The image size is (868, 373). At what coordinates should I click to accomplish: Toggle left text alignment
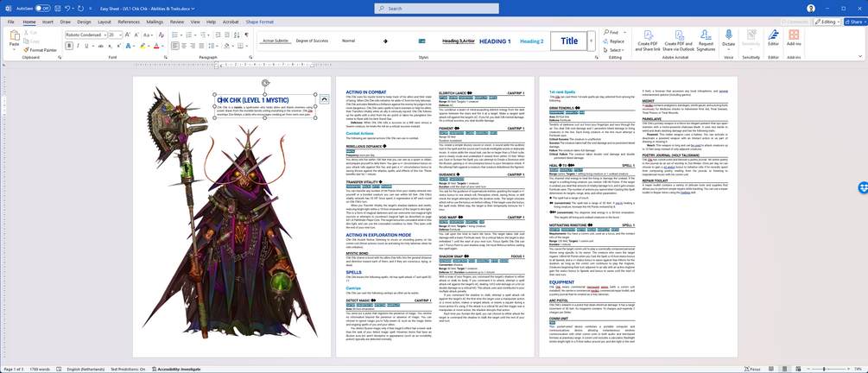coord(175,46)
